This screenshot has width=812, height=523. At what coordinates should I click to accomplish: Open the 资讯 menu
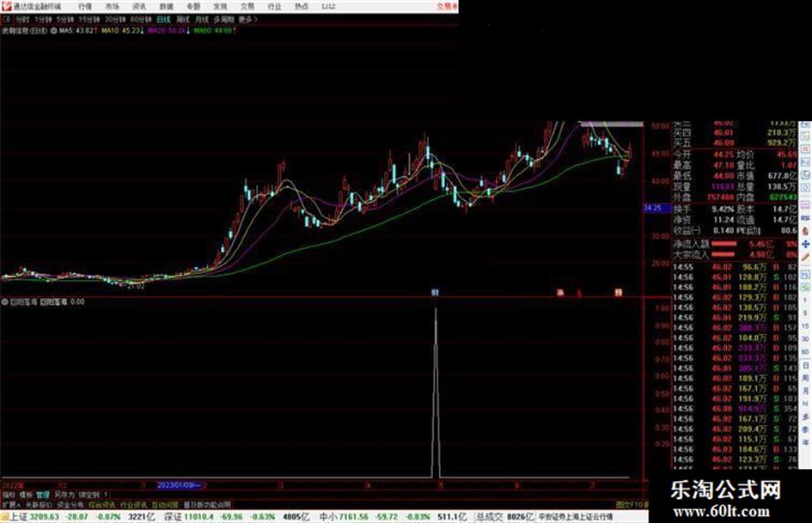point(139,7)
